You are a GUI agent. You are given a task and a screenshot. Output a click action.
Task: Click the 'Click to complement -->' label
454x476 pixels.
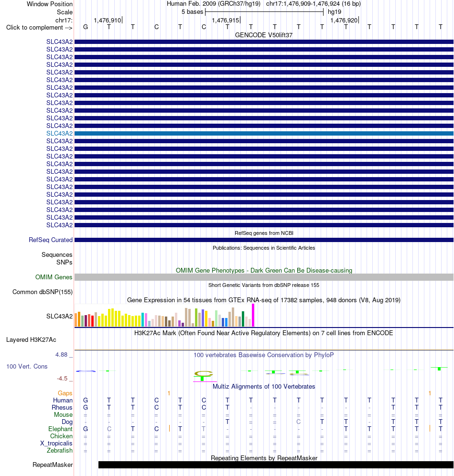point(39,28)
